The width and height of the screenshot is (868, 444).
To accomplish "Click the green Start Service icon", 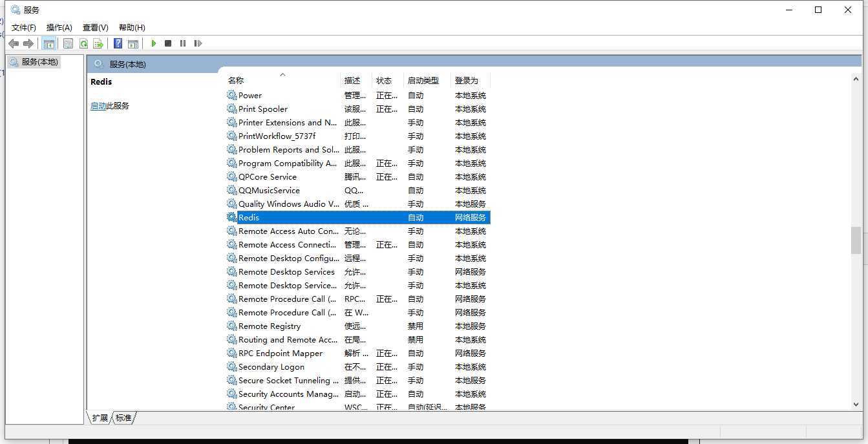I will pos(154,43).
